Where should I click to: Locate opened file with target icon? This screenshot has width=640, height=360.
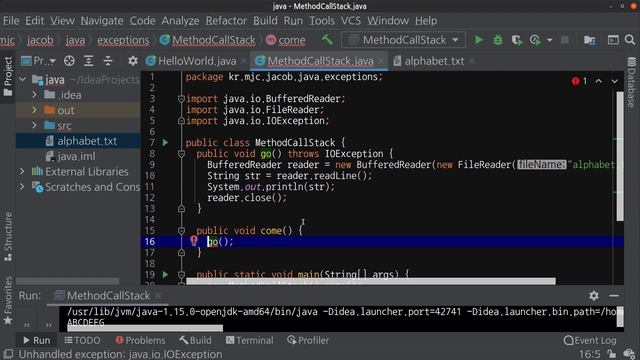(x=69, y=61)
